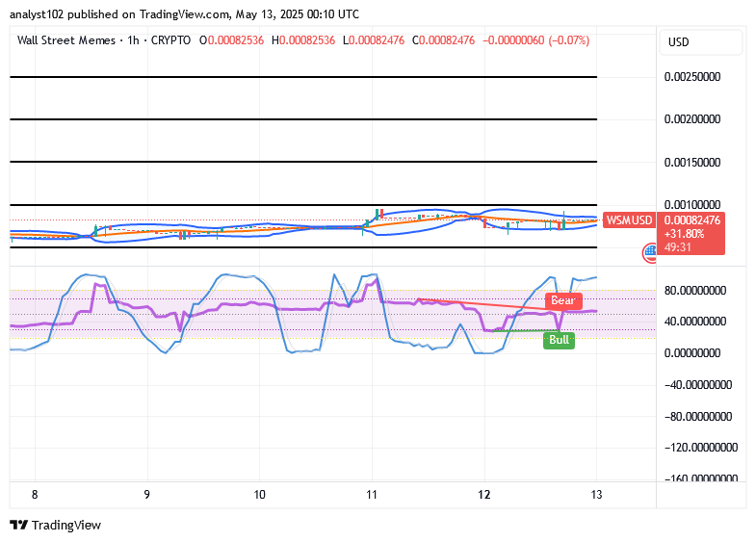Click the 0.00200000 price axis label
756x542 pixels.
692,119
